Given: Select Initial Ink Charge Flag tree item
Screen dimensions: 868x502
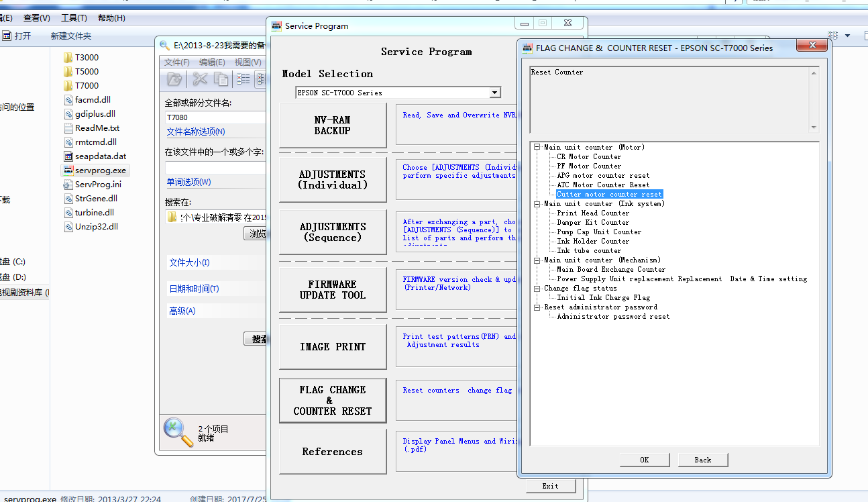Looking at the screenshot, I should [x=603, y=297].
